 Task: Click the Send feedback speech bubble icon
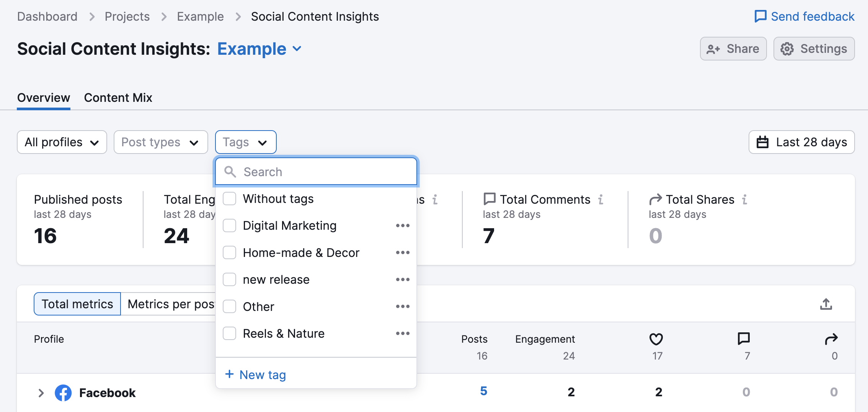[760, 16]
